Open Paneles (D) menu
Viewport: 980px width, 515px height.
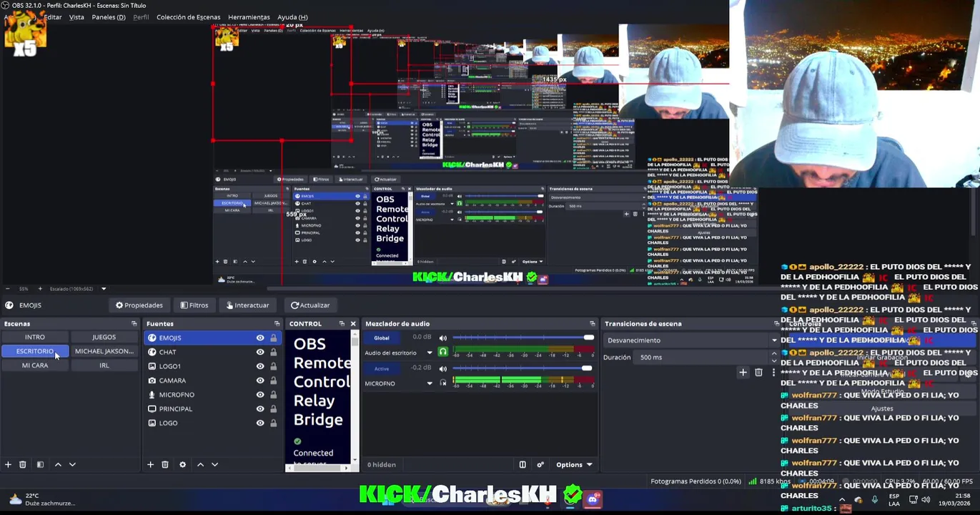pyautogui.click(x=109, y=17)
